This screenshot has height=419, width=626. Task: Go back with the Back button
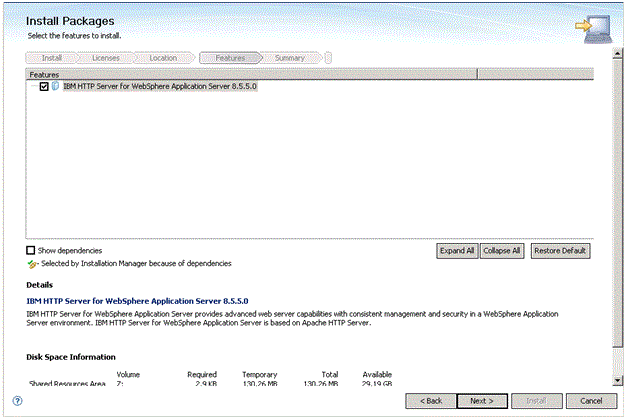431,400
